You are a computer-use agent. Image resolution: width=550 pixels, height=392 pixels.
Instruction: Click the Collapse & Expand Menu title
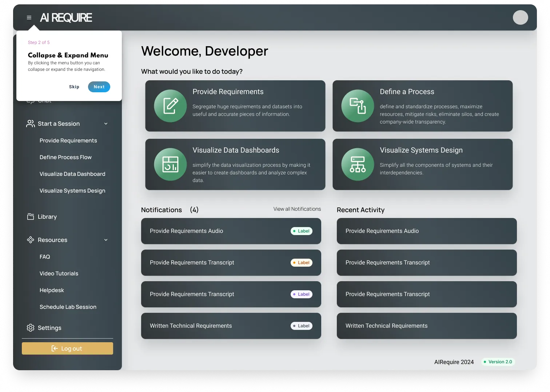click(68, 55)
